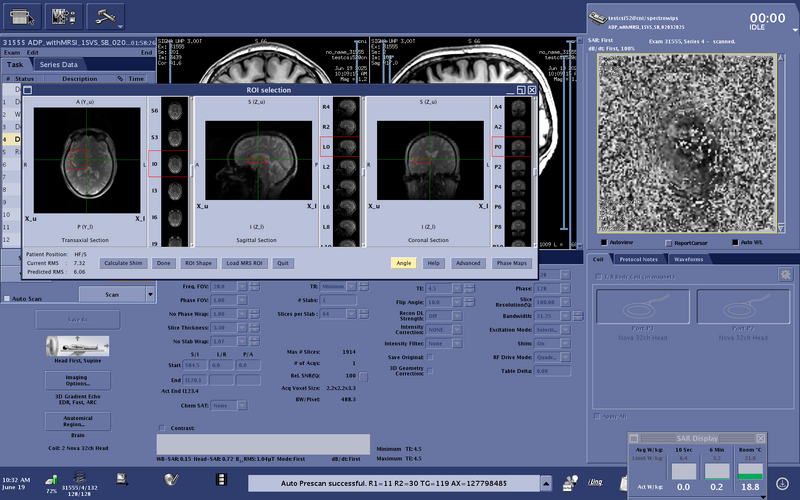Screen dimensions: 800x500
Task: Switch to the Waveforms tab
Action: [688, 259]
